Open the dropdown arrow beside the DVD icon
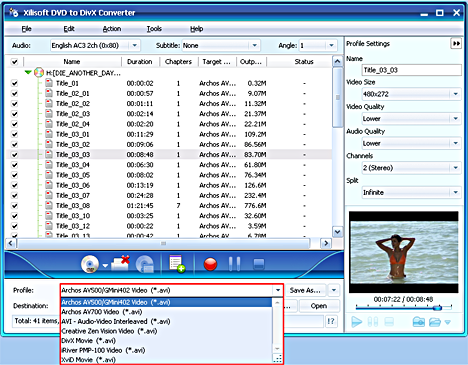Viewport: 468px width, 365px height. pyautogui.click(x=105, y=266)
